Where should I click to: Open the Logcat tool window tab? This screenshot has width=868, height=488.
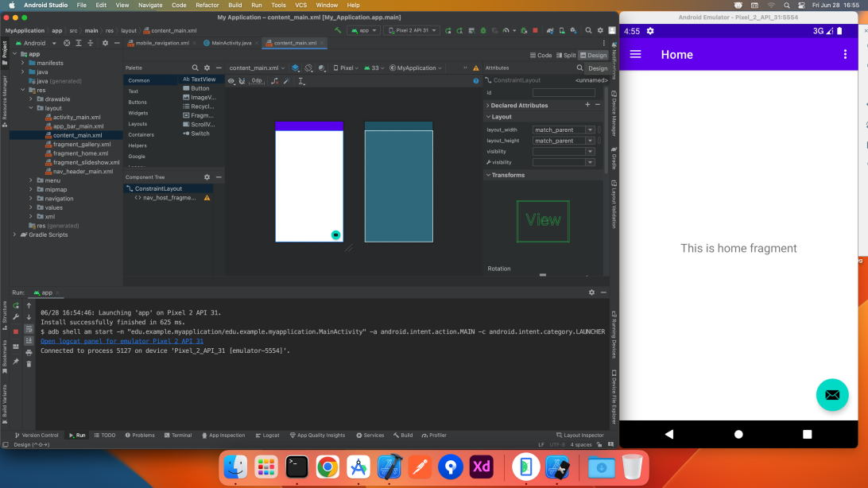pos(267,436)
